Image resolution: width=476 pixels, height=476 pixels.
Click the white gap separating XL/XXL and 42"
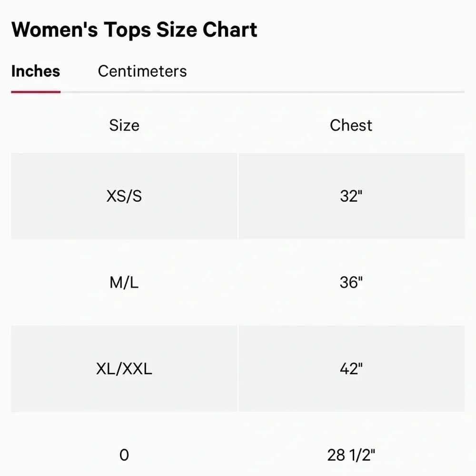238,368
